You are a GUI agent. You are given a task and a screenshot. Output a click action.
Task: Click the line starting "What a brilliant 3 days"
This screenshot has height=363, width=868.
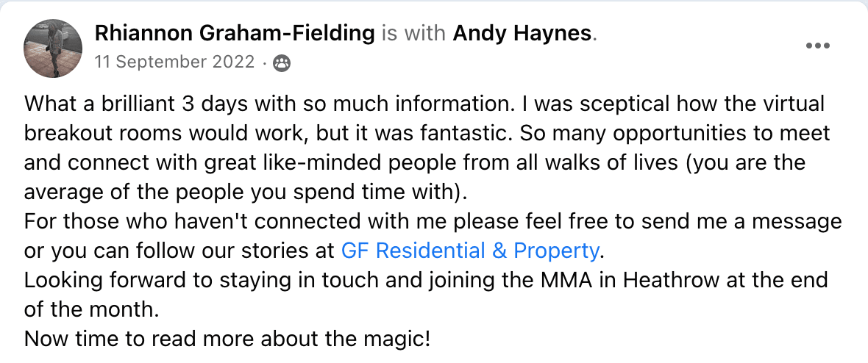click(x=424, y=104)
